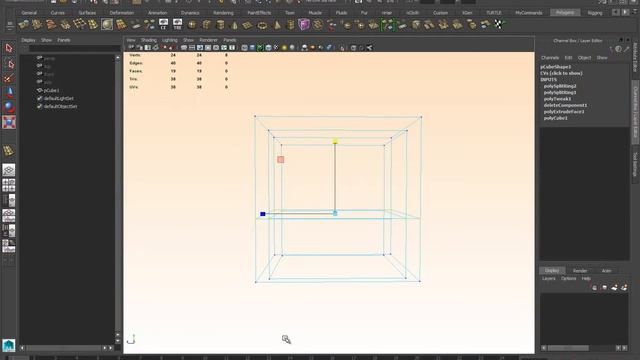Click CVs (click to show) row

[x=561, y=73]
